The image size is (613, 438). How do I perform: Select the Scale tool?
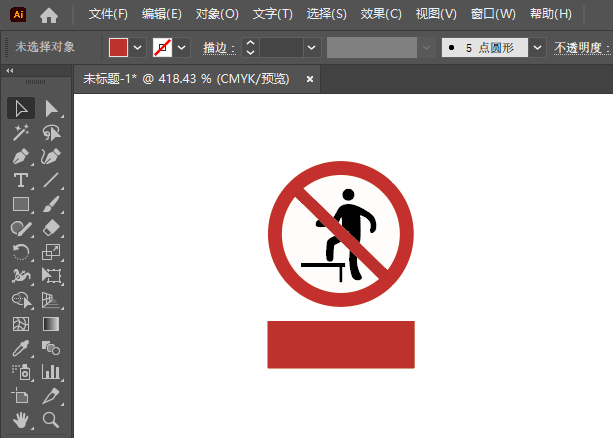coord(51,252)
